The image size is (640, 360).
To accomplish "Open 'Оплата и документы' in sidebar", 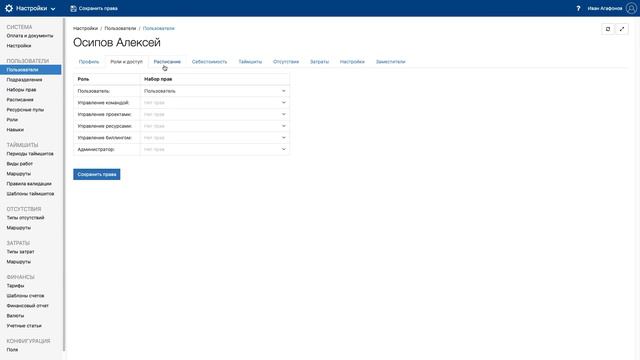I will (30, 36).
